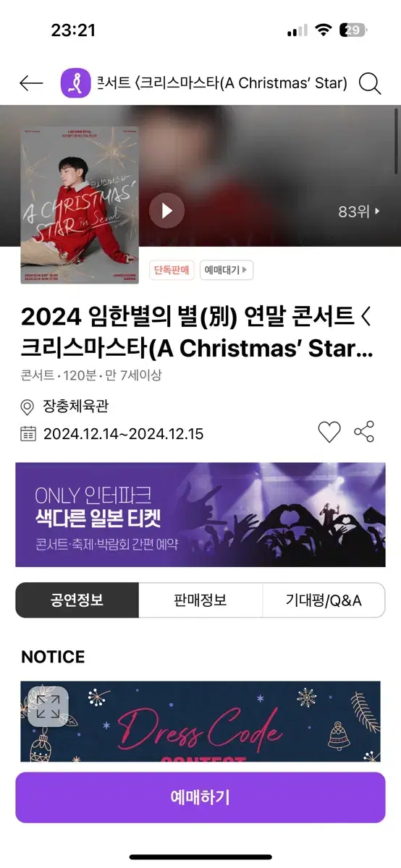This screenshot has height=868, width=401.
Task: Open search with the magnifier icon
Action: tap(370, 84)
